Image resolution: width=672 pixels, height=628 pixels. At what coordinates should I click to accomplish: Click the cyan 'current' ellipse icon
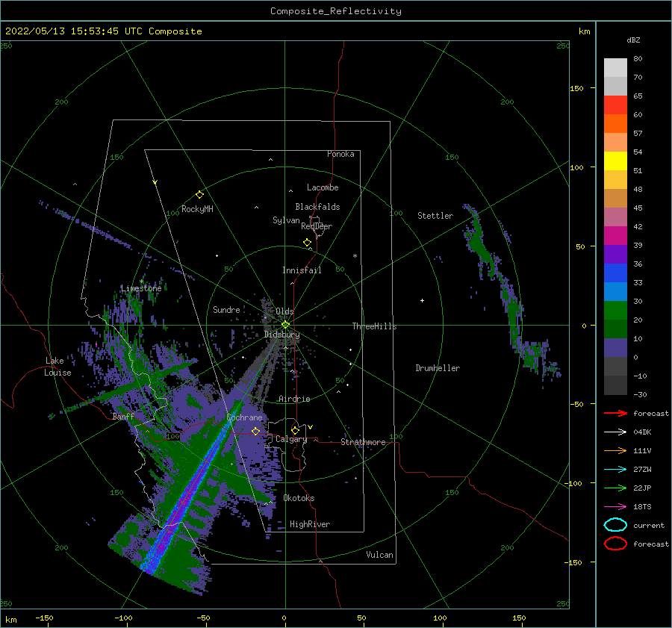[x=615, y=525]
